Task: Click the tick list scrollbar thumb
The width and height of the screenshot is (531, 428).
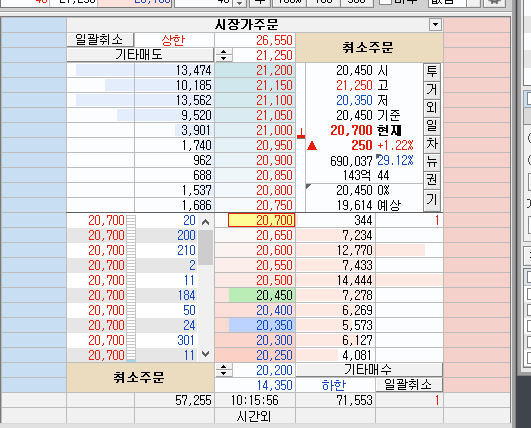Action: pos(206,248)
